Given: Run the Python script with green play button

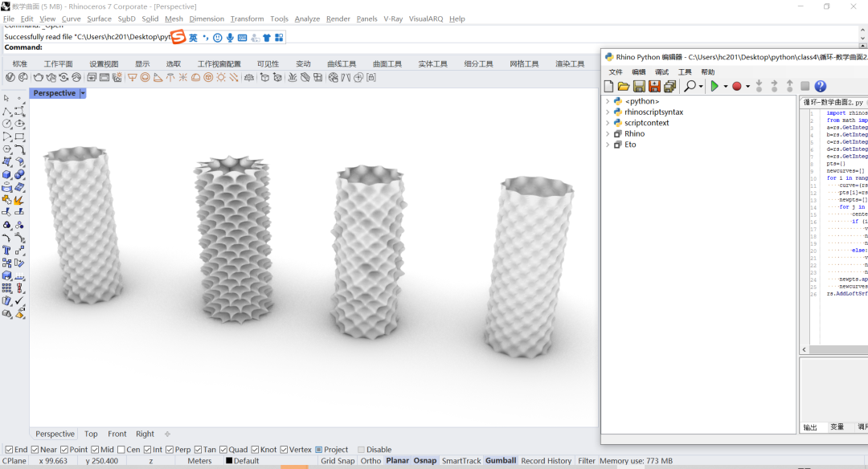Looking at the screenshot, I should click(714, 86).
